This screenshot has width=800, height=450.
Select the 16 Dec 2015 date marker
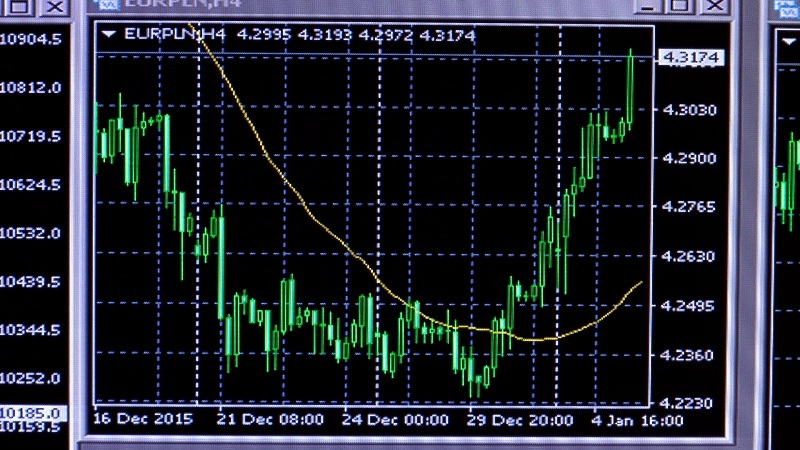(143, 420)
